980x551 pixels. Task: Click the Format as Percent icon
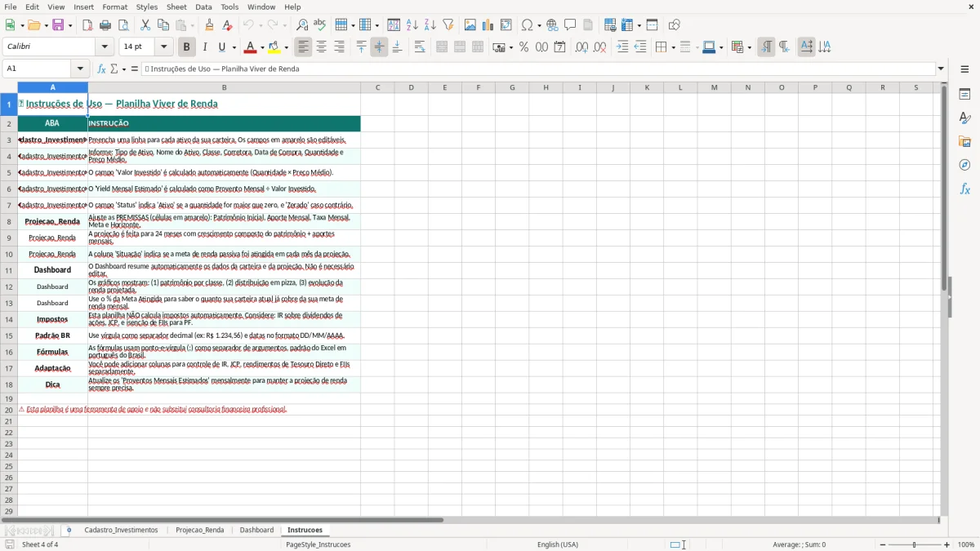click(523, 47)
